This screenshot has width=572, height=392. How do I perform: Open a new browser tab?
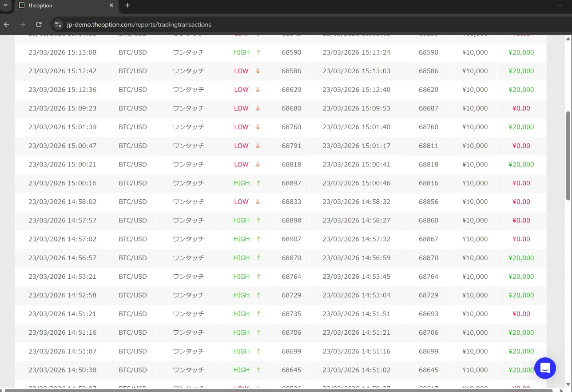click(127, 5)
